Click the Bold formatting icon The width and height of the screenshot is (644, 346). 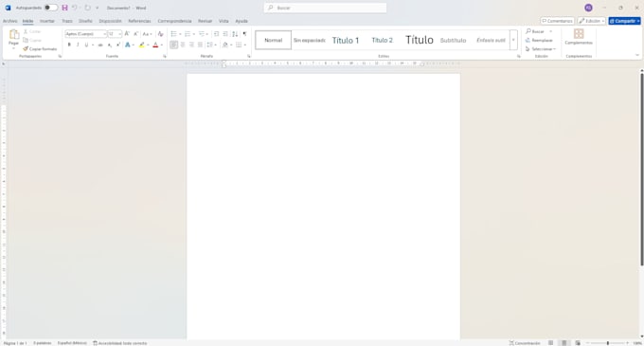69,45
